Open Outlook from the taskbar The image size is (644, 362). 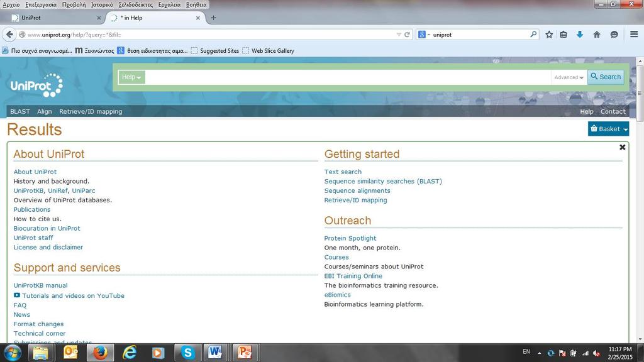click(70, 353)
